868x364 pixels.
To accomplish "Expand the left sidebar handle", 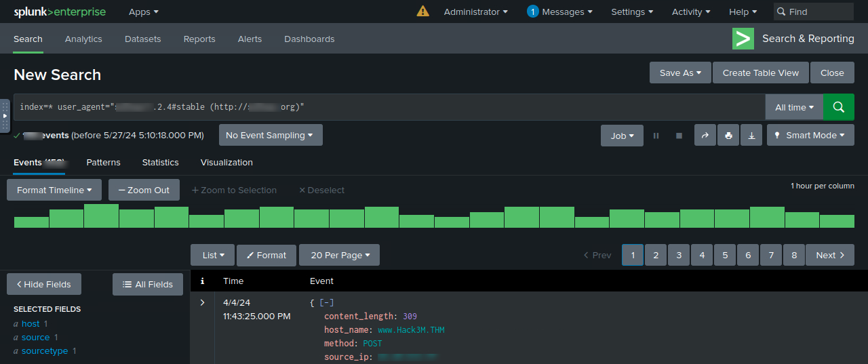I will [x=5, y=116].
